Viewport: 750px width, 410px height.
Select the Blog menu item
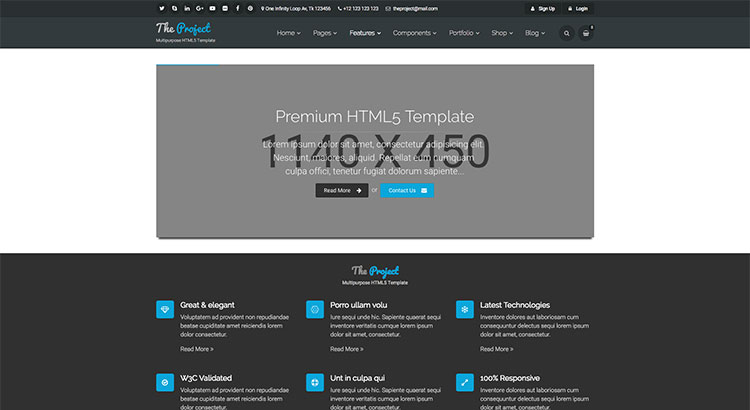tap(535, 33)
